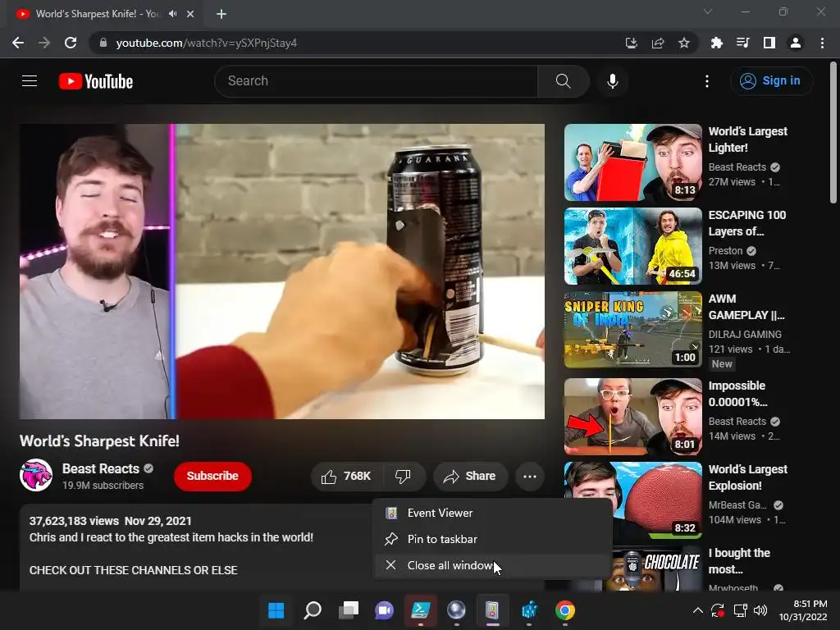The image size is (840, 630).
Task: Open ESCAPING 100 Layers thumbnail
Action: (x=633, y=246)
